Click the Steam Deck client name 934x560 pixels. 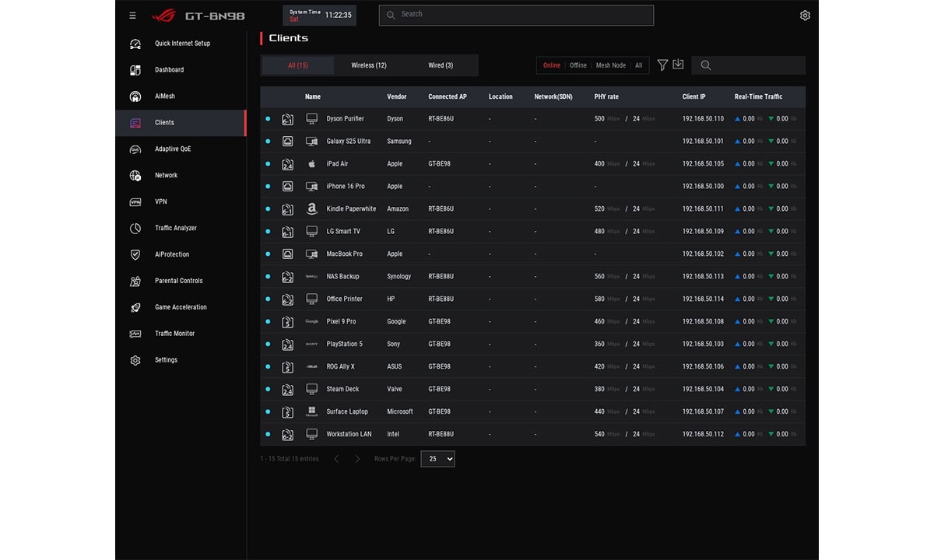(342, 390)
